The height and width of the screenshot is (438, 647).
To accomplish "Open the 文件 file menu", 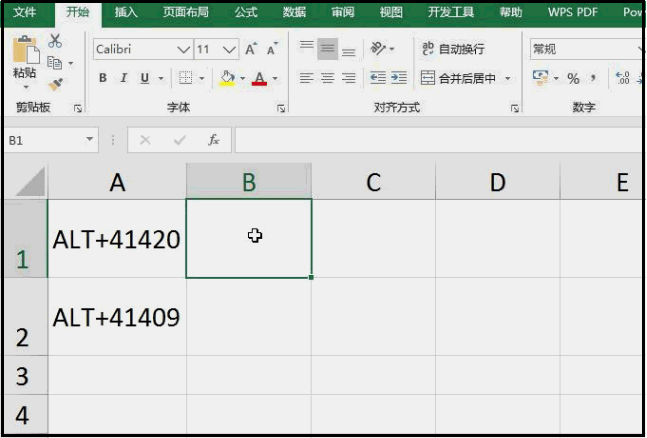I will tap(25, 13).
